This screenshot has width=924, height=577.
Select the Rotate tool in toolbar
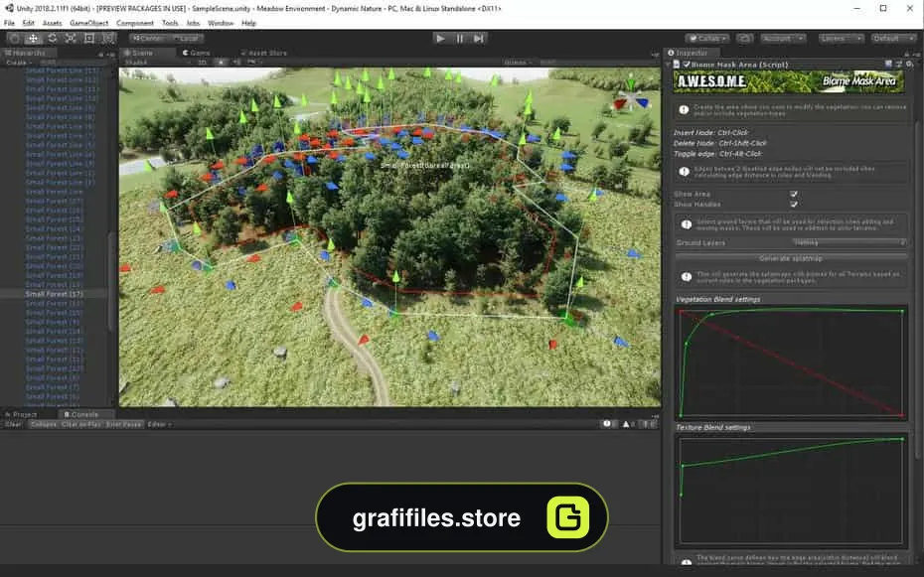click(53, 39)
